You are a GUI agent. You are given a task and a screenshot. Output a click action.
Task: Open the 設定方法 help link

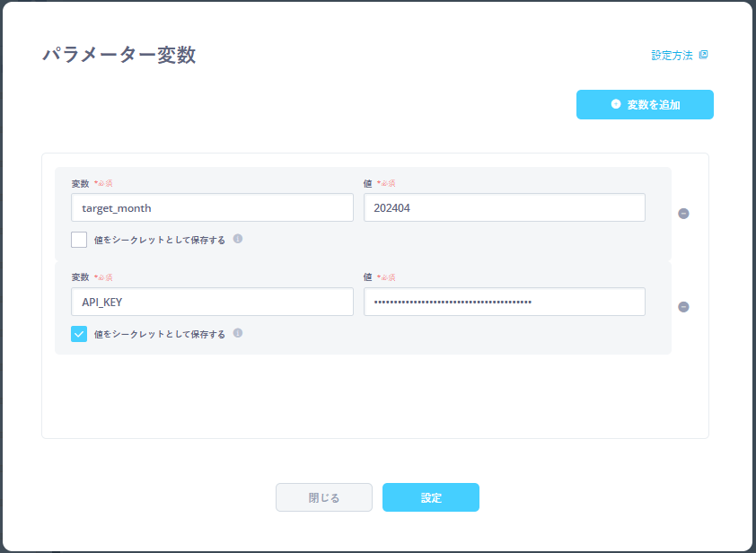pos(672,55)
